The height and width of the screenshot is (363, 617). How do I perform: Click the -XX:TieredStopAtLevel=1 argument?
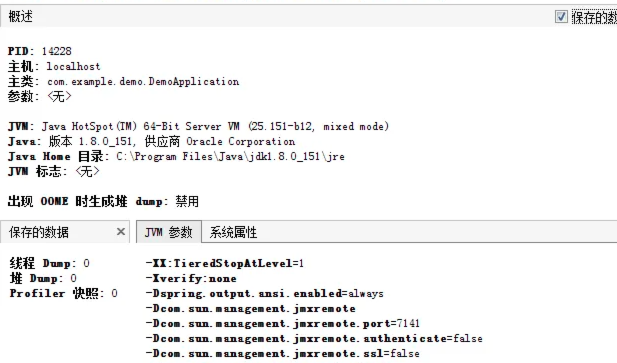tap(225, 263)
